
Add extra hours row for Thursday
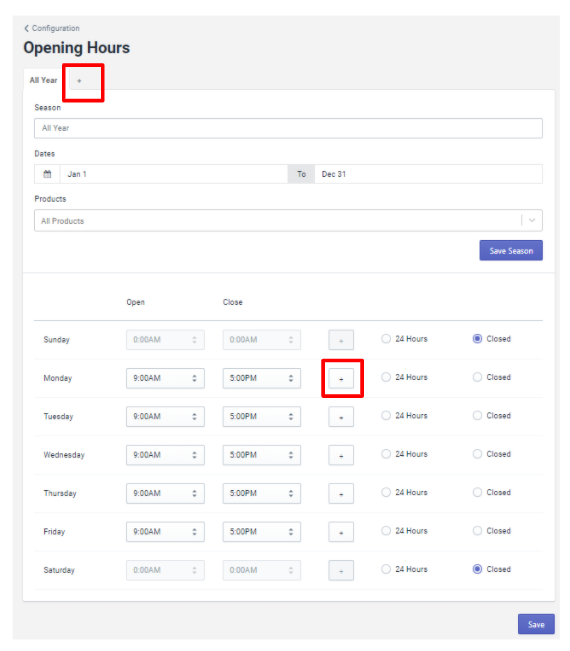click(x=341, y=494)
